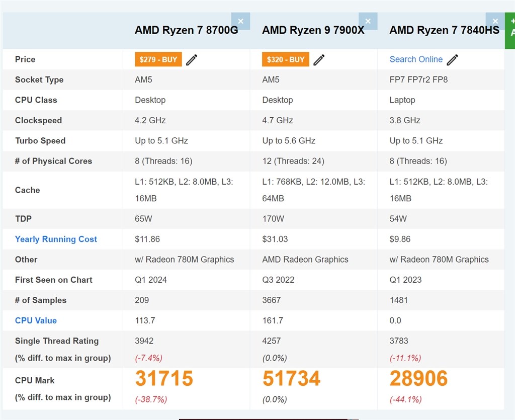515x420 pixels.
Task: Open the CPU Value details link
Action: point(36,320)
